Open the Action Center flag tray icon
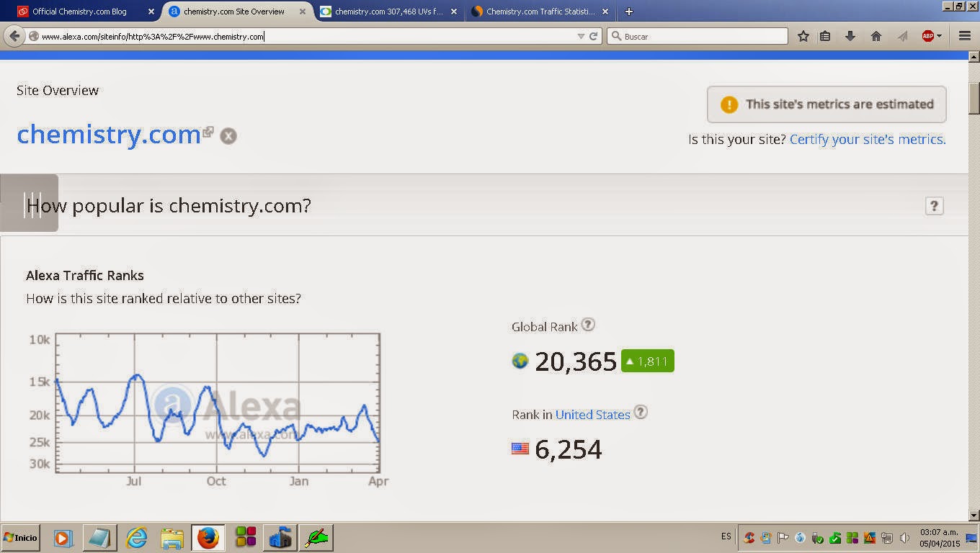This screenshot has height=553, width=980. [783, 538]
